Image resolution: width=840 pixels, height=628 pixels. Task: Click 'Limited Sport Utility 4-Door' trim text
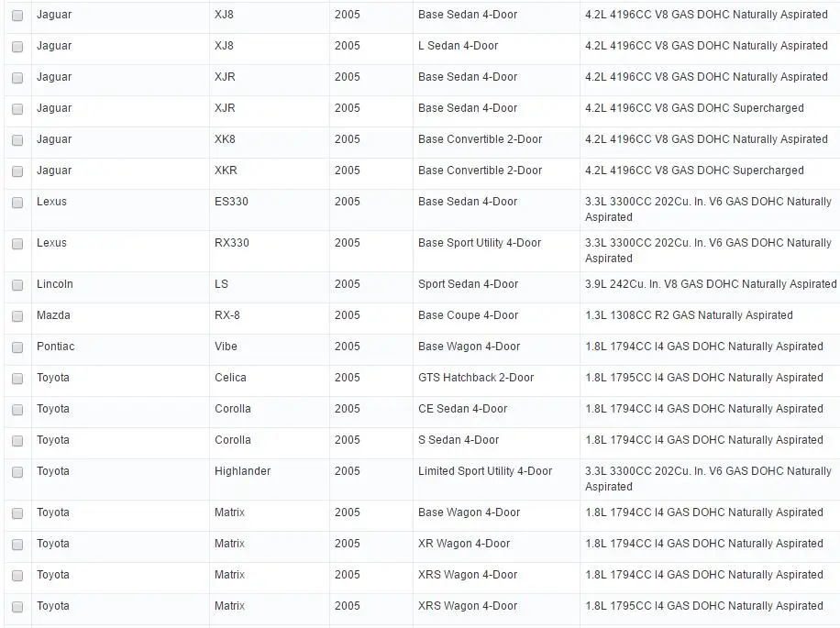point(485,470)
